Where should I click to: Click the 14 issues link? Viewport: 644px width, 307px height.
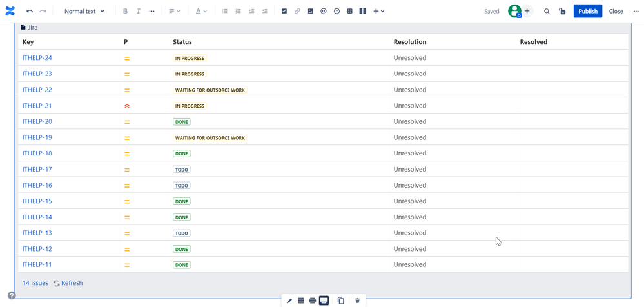35,283
